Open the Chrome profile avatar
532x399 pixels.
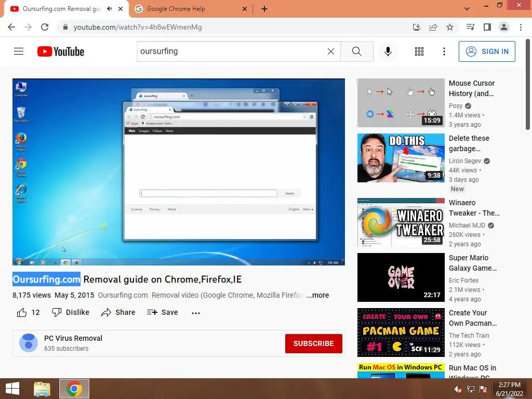click(504, 27)
